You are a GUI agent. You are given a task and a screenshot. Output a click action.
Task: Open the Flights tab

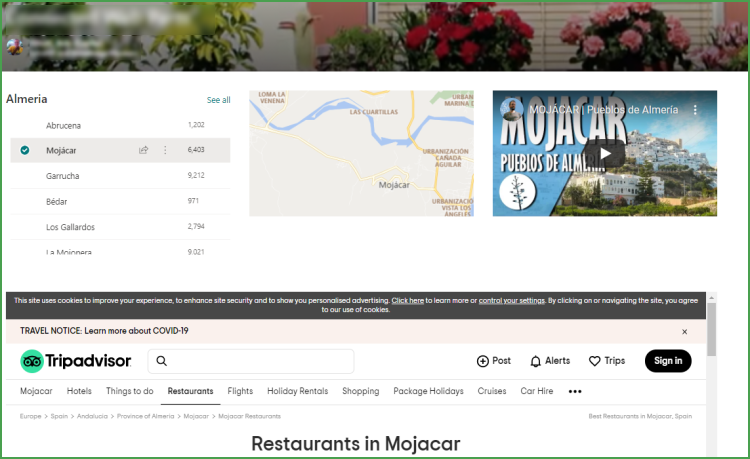[x=240, y=391]
